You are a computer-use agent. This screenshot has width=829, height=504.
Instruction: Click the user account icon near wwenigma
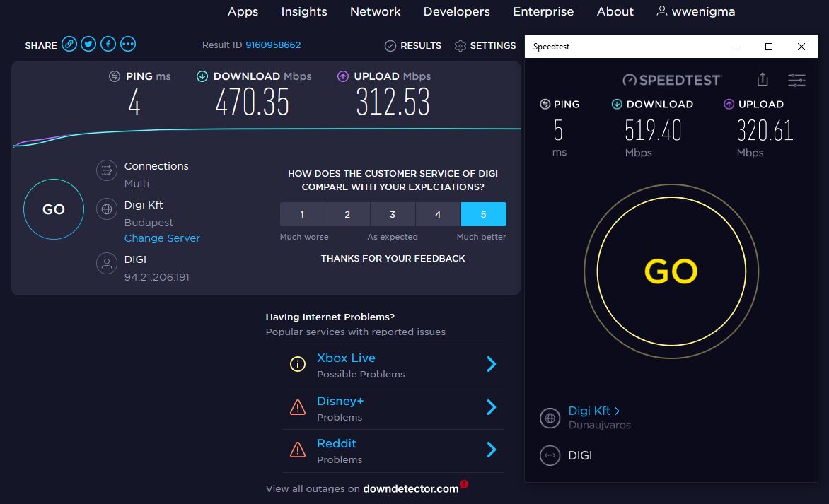661,11
